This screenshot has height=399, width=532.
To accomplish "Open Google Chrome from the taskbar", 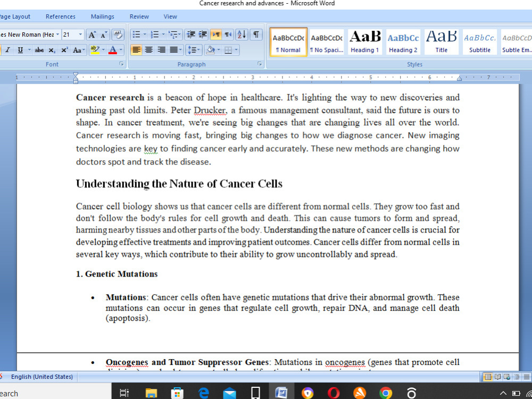I will 385,393.
